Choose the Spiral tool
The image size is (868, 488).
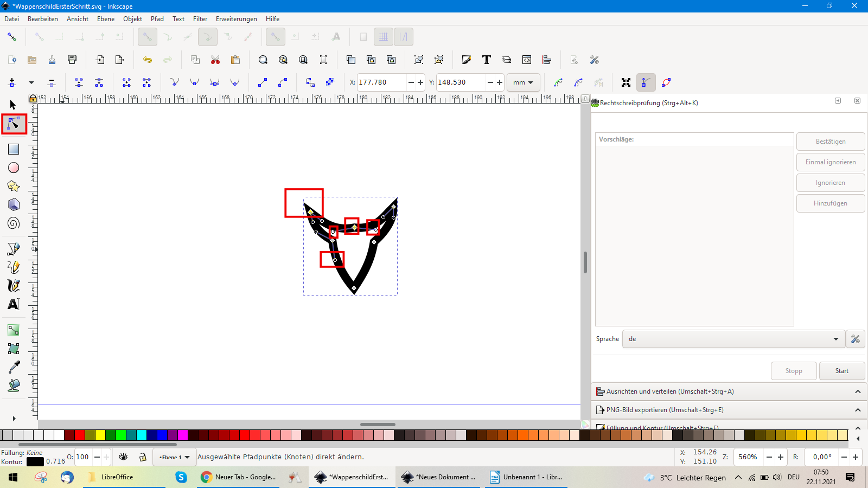point(14,223)
